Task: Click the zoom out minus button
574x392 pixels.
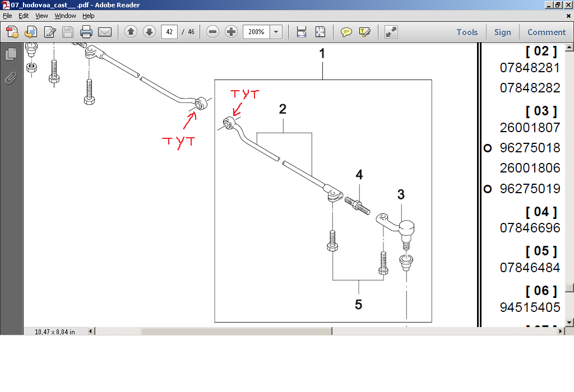Action: 212,32
